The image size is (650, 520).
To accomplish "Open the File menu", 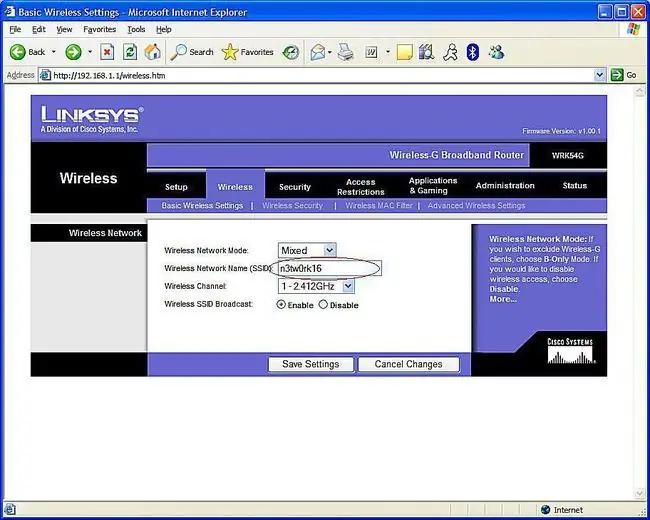I will [15, 29].
